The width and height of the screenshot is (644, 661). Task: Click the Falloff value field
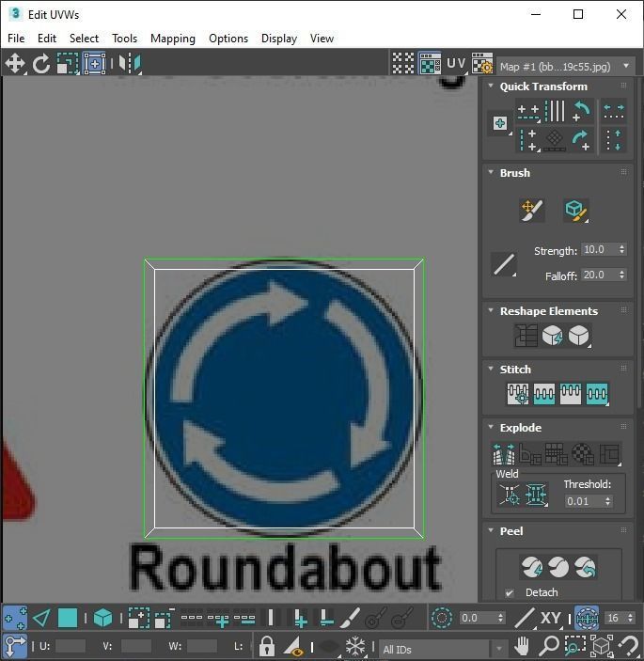click(x=599, y=275)
